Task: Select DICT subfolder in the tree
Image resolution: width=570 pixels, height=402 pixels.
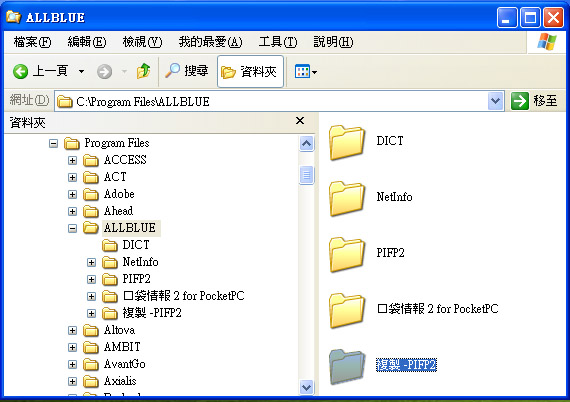Action: (136, 245)
